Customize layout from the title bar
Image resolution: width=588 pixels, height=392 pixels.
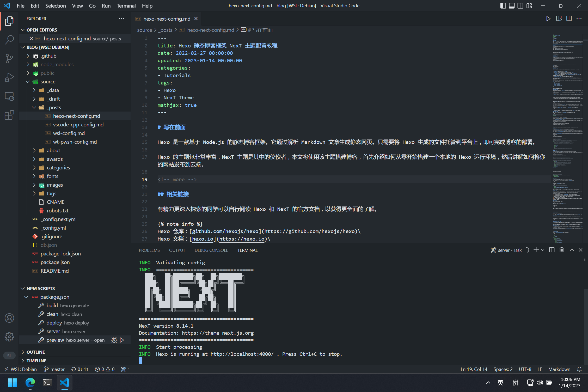click(x=529, y=6)
